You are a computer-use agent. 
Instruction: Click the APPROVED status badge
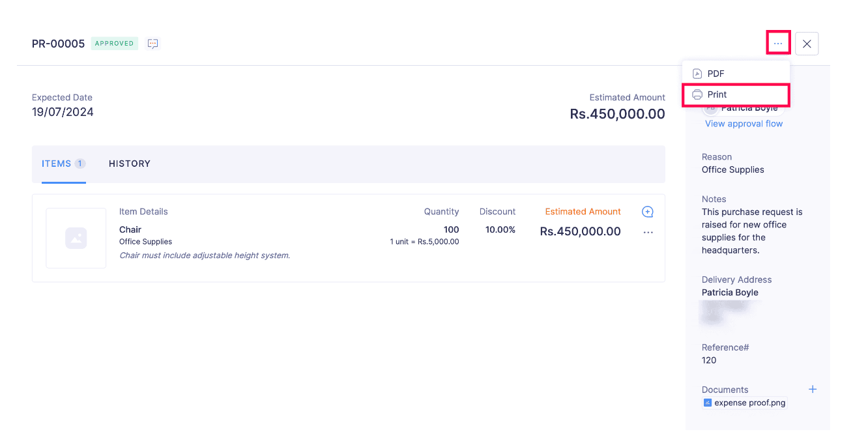(x=114, y=44)
